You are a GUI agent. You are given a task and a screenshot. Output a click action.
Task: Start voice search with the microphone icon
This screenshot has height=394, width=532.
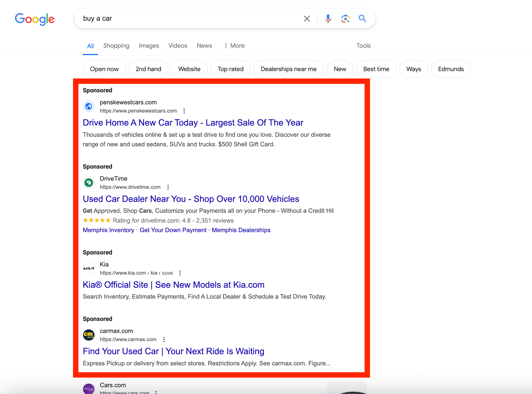[x=328, y=19]
